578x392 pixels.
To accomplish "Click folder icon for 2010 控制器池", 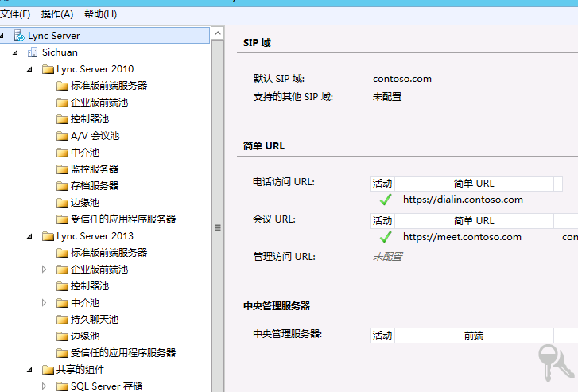I will (62, 119).
